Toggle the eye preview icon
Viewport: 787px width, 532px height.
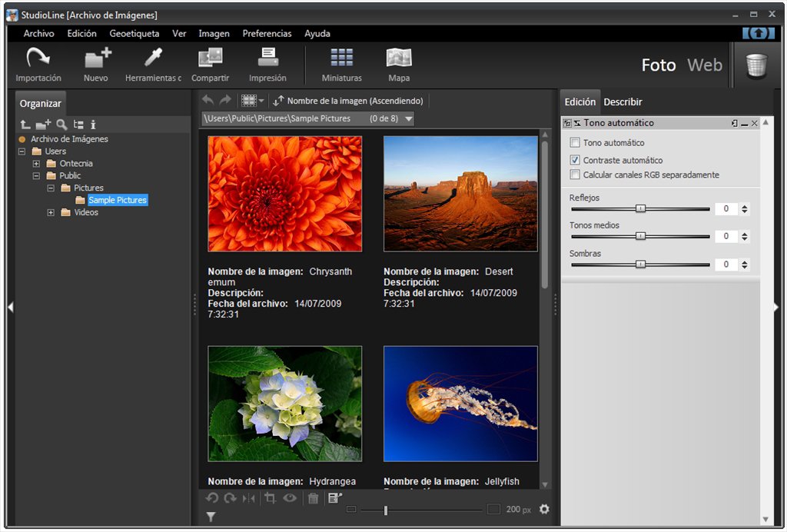[290, 498]
